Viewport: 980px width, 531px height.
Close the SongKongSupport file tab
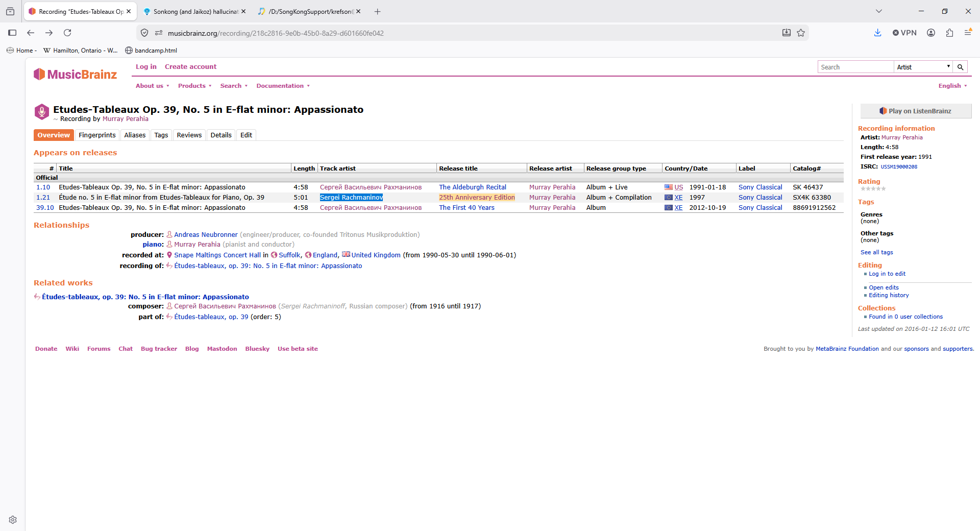pos(358,11)
